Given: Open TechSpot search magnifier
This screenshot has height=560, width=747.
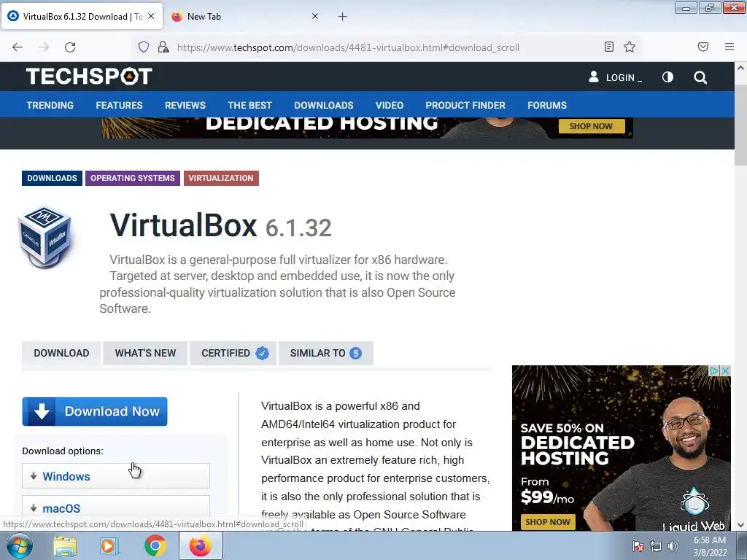Looking at the screenshot, I should pos(700,77).
